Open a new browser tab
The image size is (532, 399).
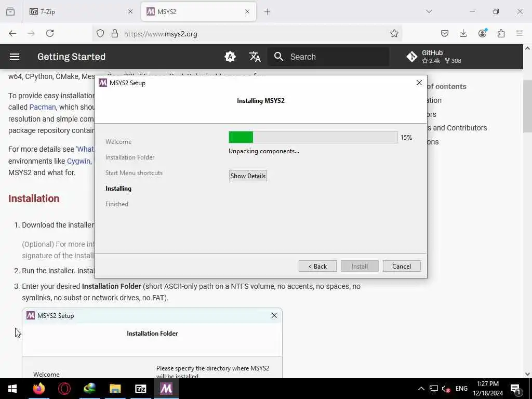[x=268, y=12]
